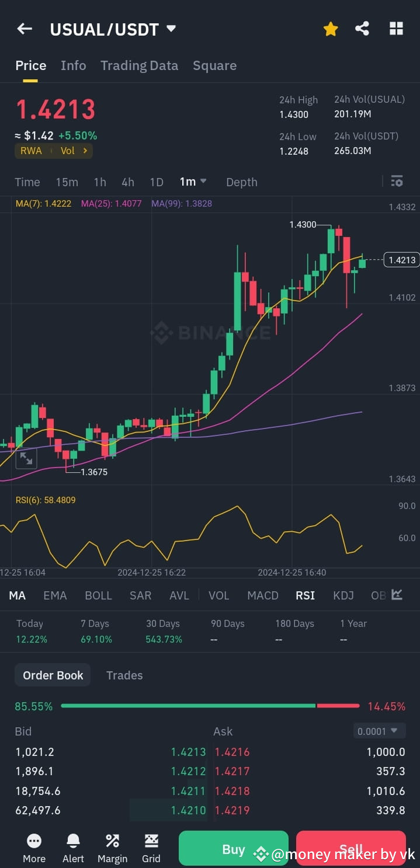Expand chart to fullscreen icon
This screenshot has height=868, width=420.
point(26,458)
